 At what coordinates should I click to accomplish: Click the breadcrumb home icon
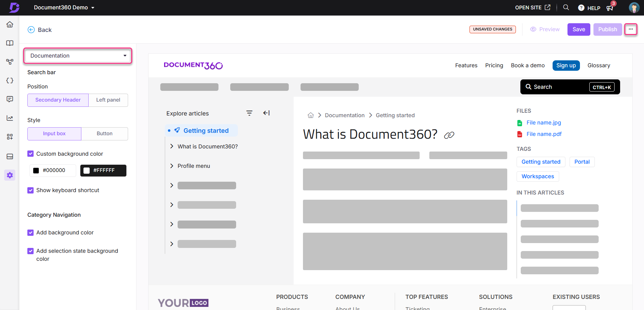point(311,115)
